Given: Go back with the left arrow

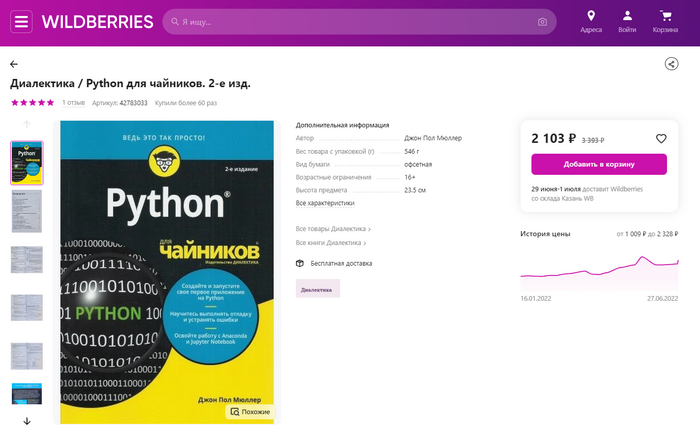Looking at the screenshot, I should (x=14, y=64).
